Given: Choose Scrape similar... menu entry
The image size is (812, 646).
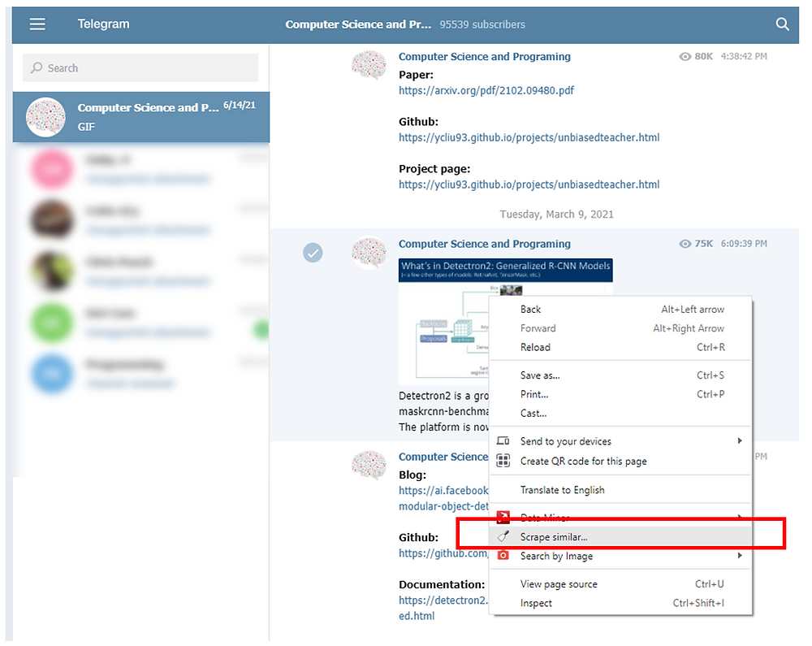Looking at the screenshot, I should coord(620,536).
